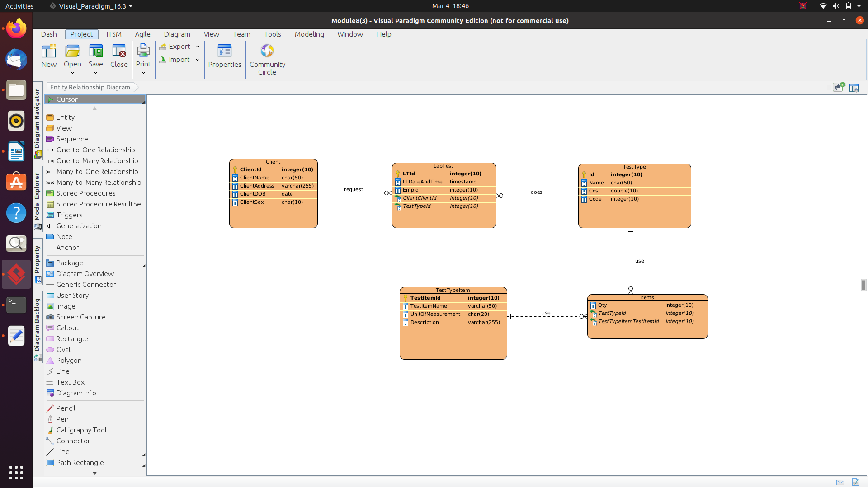This screenshot has height=488, width=868.
Task: Expand the Export dropdown
Action: (198, 46)
